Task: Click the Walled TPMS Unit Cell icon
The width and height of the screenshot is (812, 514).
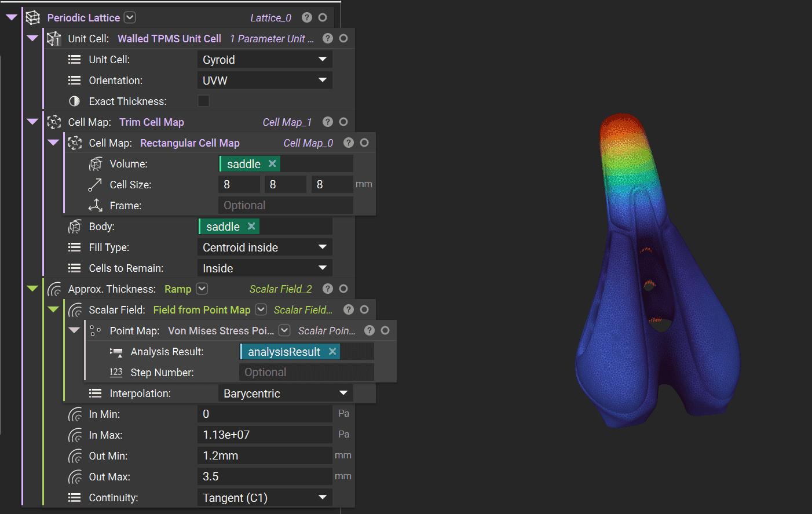Action: [54, 39]
